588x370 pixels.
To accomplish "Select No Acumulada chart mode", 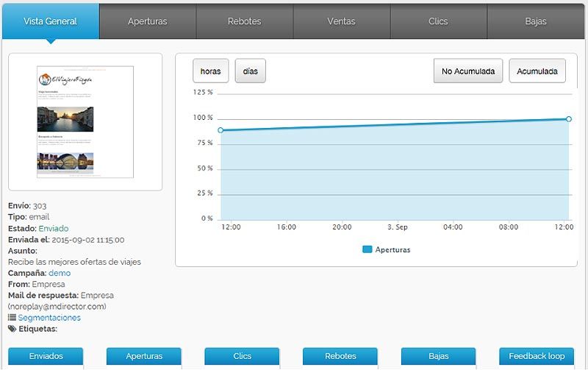I will [468, 71].
